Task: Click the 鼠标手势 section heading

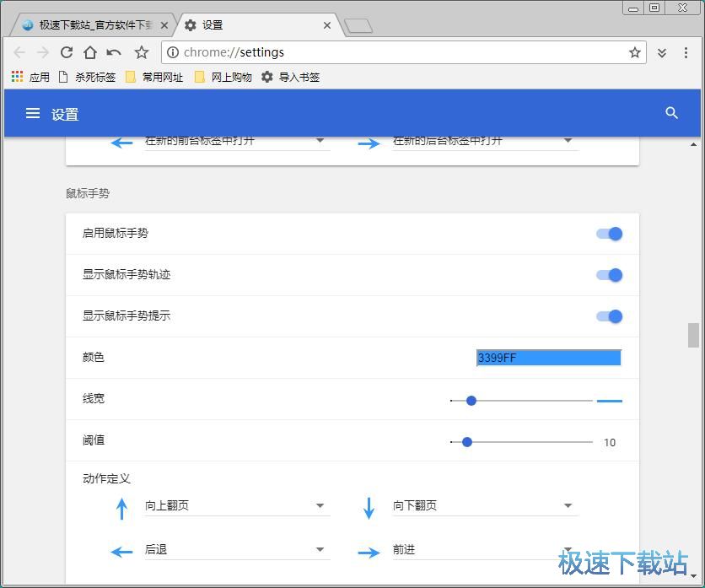Action: (x=88, y=193)
